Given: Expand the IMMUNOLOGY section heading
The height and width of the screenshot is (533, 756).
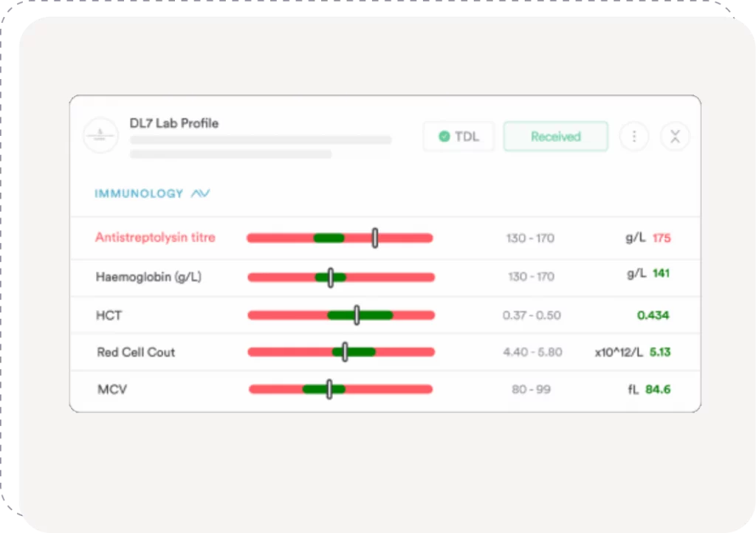Looking at the screenshot, I should (x=139, y=193).
